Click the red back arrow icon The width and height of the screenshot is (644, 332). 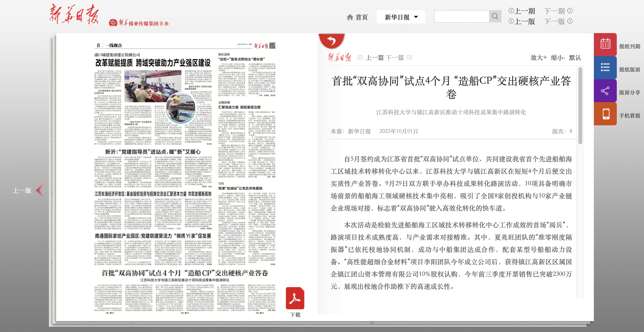click(331, 40)
